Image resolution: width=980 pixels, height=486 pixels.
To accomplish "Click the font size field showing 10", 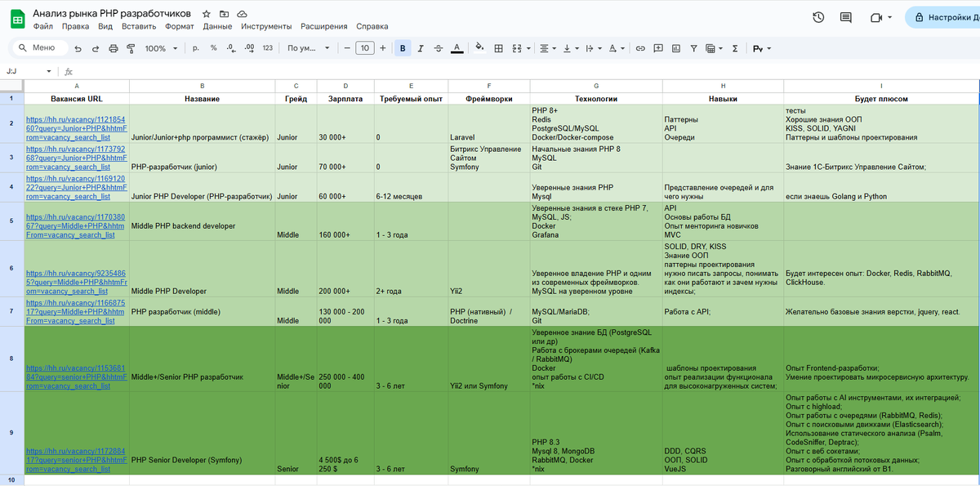I will pyautogui.click(x=365, y=48).
